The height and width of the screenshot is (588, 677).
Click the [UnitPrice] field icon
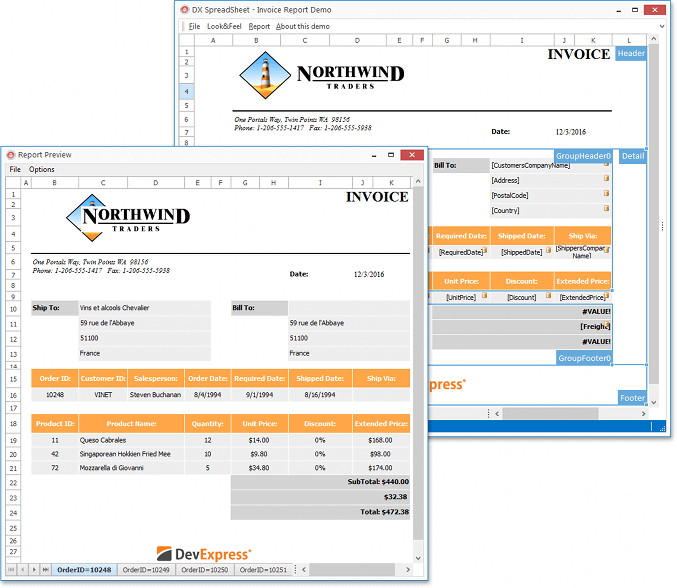484,295
